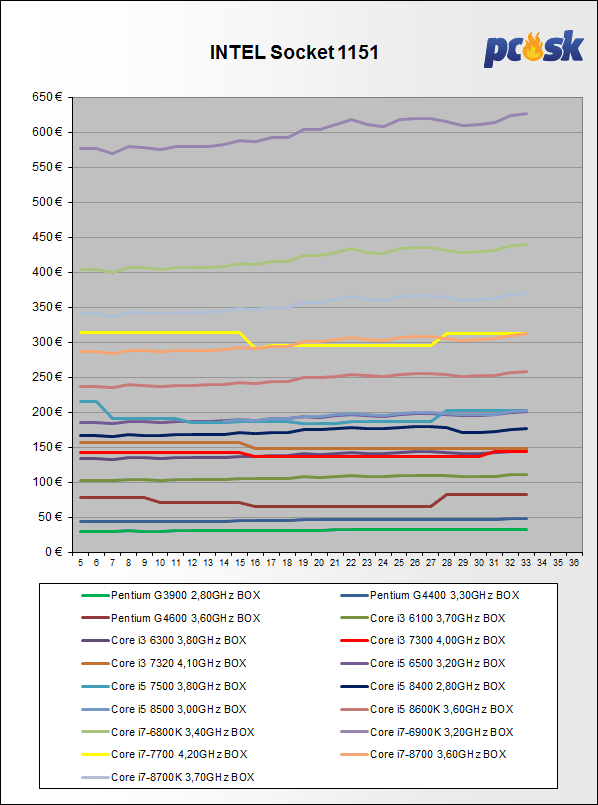Click the 250 € y-axis label
The image size is (598, 805).
click(x=47, y=377)
